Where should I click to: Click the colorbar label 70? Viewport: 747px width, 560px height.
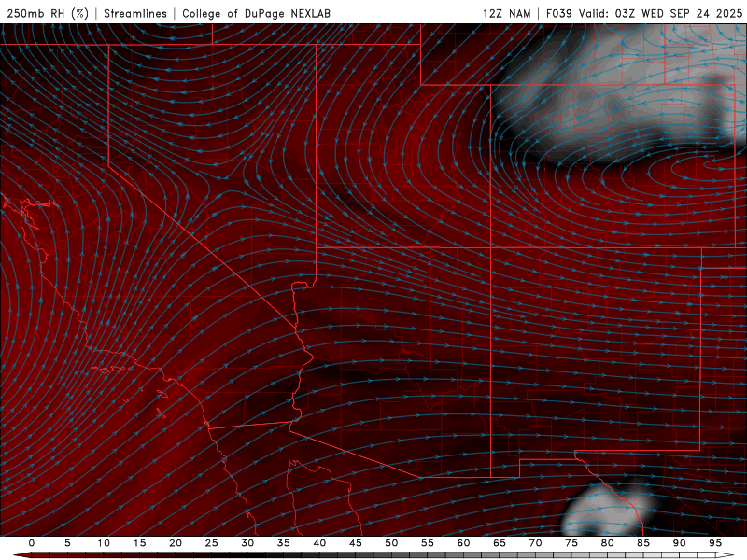coord(535,543)
